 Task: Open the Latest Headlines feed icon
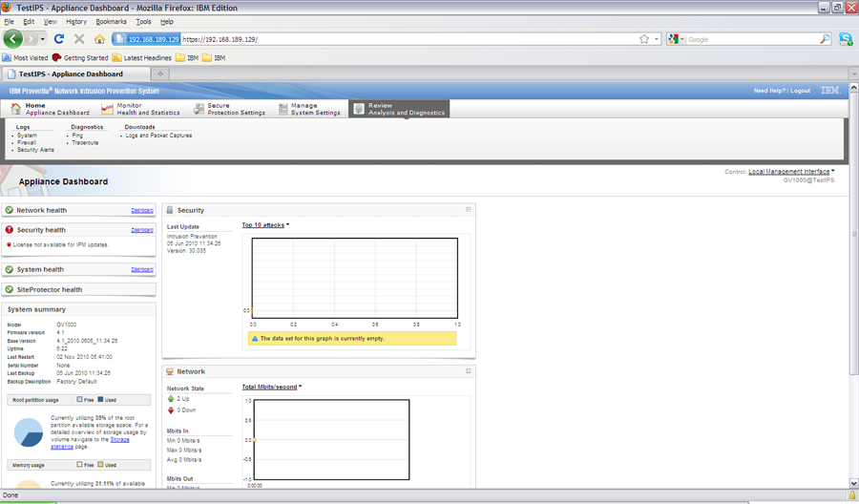(x=116, y=57)
